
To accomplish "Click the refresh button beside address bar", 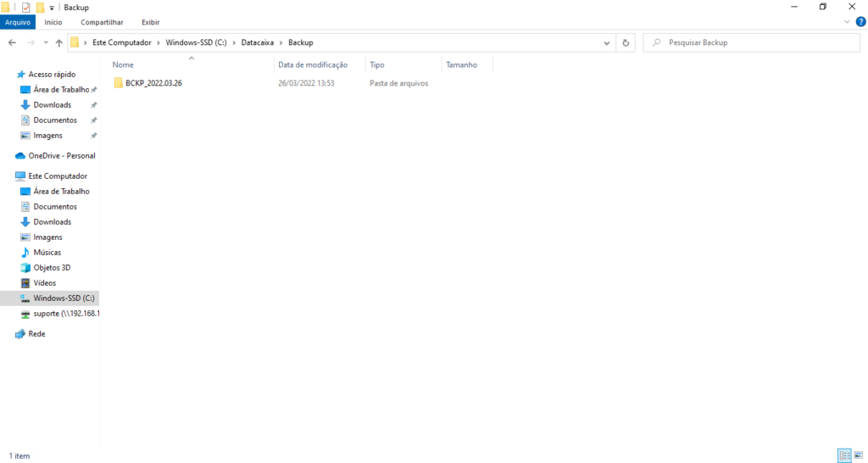I will (626, 42).
